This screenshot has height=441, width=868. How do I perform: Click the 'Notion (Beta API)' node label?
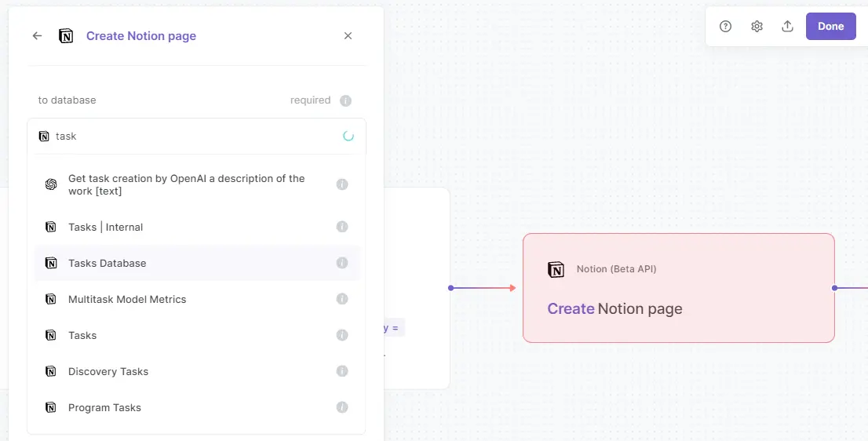point(616,269)
